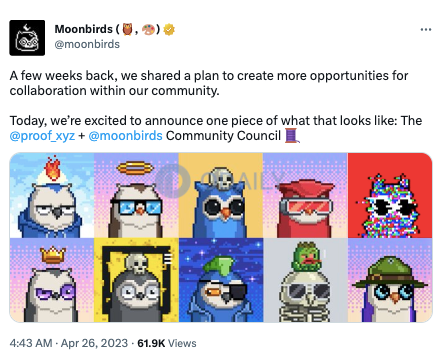Click the owl emoji in display name

[x=127, y=29]
